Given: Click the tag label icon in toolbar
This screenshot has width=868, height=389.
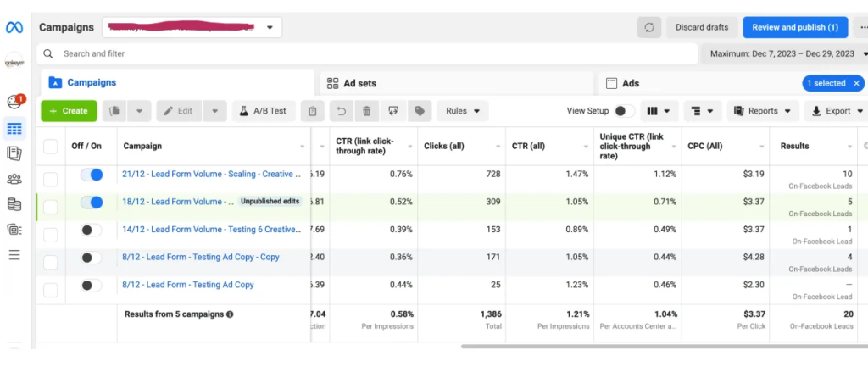Looking at the screenshot, I should coord(418,111).
